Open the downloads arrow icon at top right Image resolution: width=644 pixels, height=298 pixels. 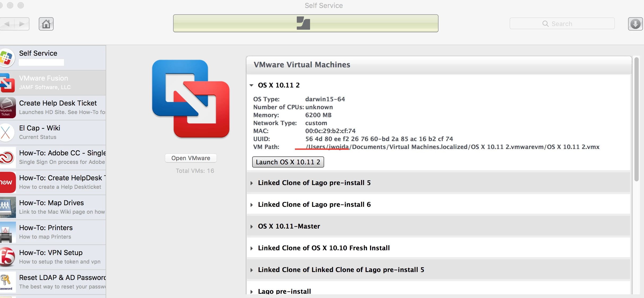tap(635, 24)
